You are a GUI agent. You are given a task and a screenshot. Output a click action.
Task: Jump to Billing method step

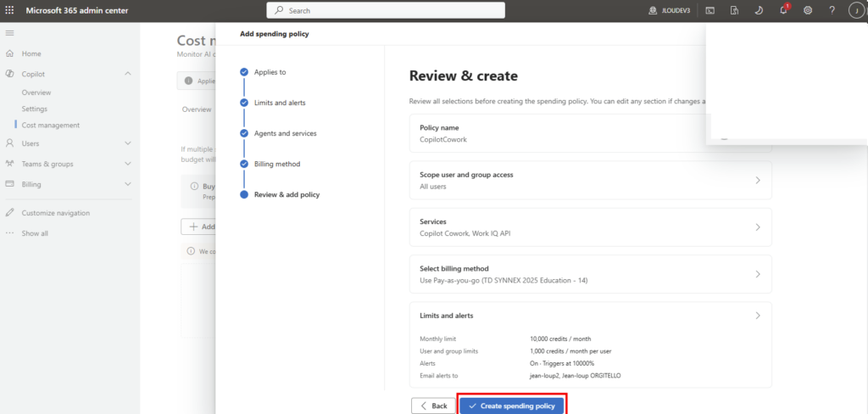[277, 164]
